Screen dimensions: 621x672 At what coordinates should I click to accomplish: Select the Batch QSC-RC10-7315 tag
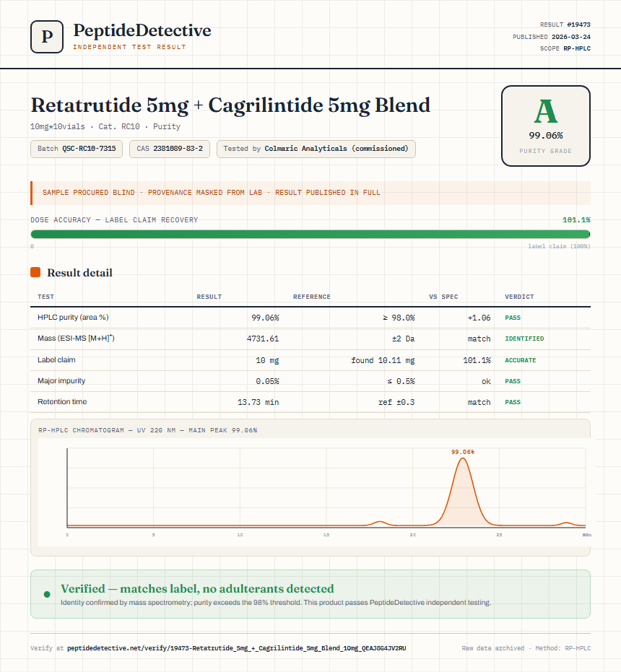point(77,149)
